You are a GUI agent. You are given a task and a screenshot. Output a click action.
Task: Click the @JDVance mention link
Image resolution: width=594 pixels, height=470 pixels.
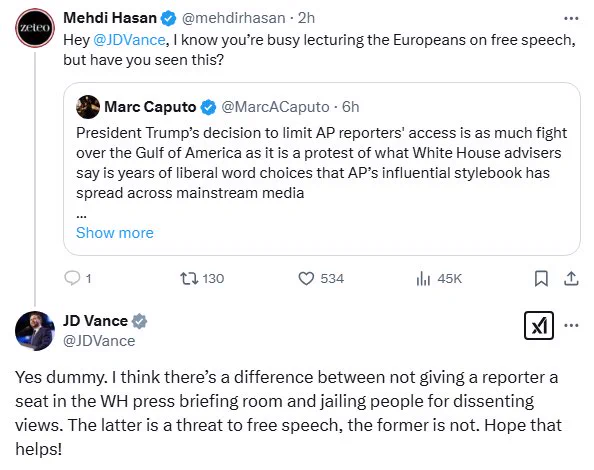pyautogui.click(x=129, y=40)
